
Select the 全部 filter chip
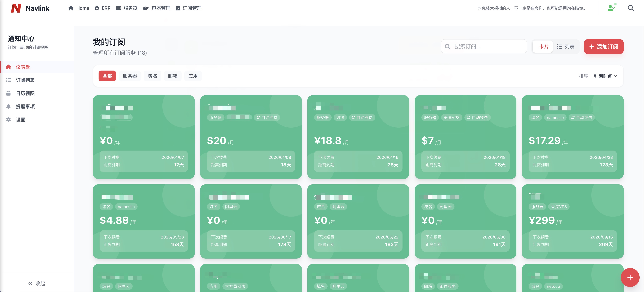coord(107,76)
